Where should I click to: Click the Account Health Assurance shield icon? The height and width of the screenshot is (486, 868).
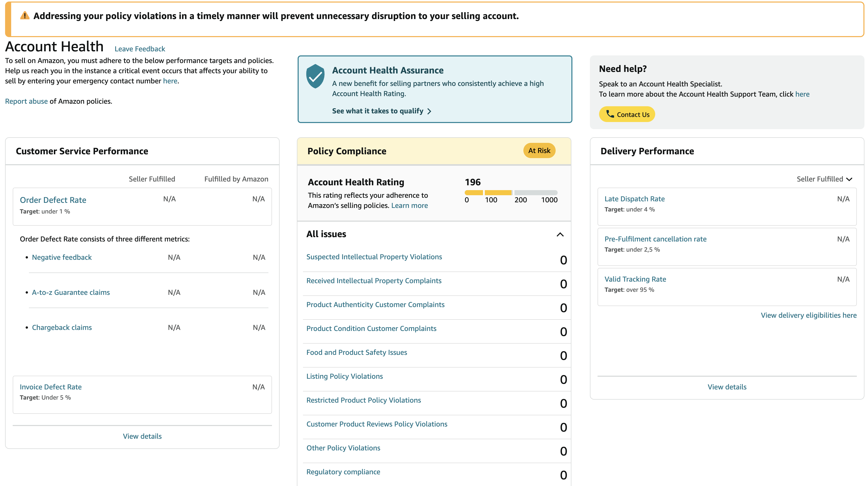coord(315,76)
